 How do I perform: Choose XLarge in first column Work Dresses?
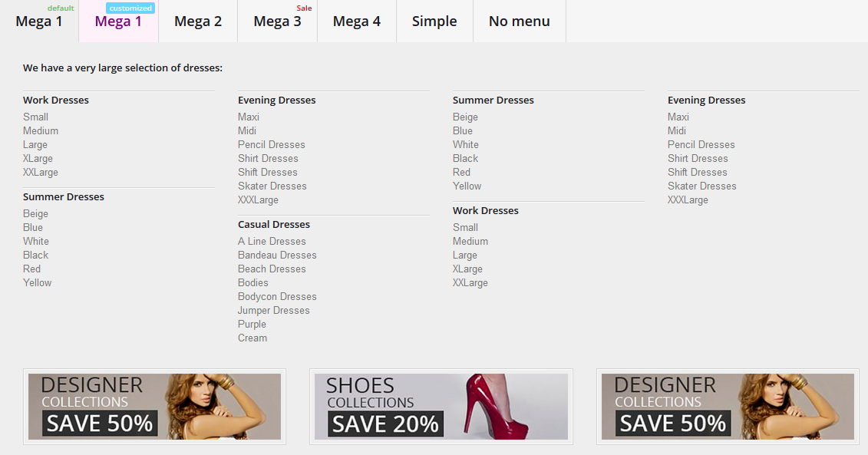38,158
